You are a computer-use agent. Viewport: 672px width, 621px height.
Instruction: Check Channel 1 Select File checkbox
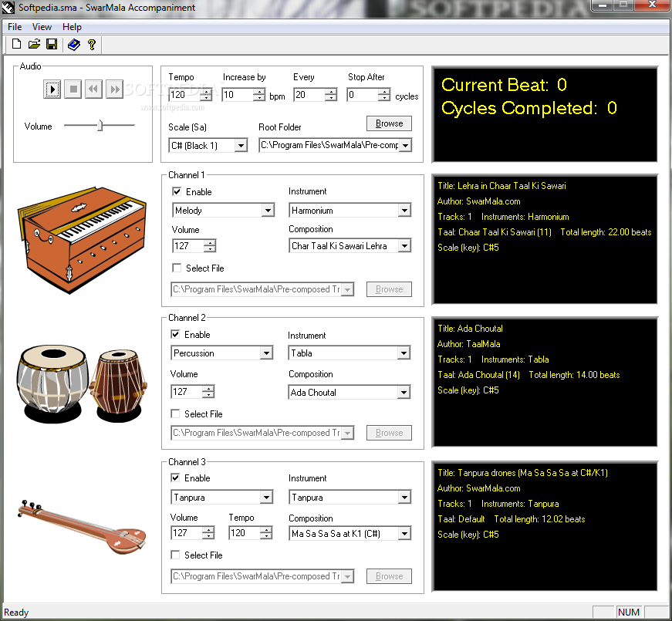tap(177, 268)
